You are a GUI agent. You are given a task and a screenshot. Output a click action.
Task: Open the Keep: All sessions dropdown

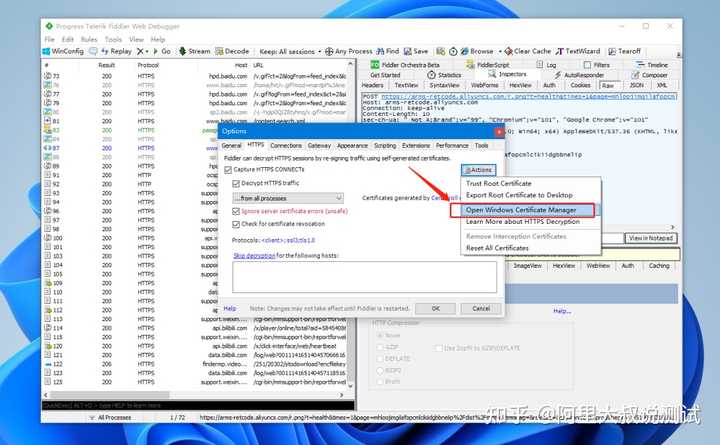(290, 51)
